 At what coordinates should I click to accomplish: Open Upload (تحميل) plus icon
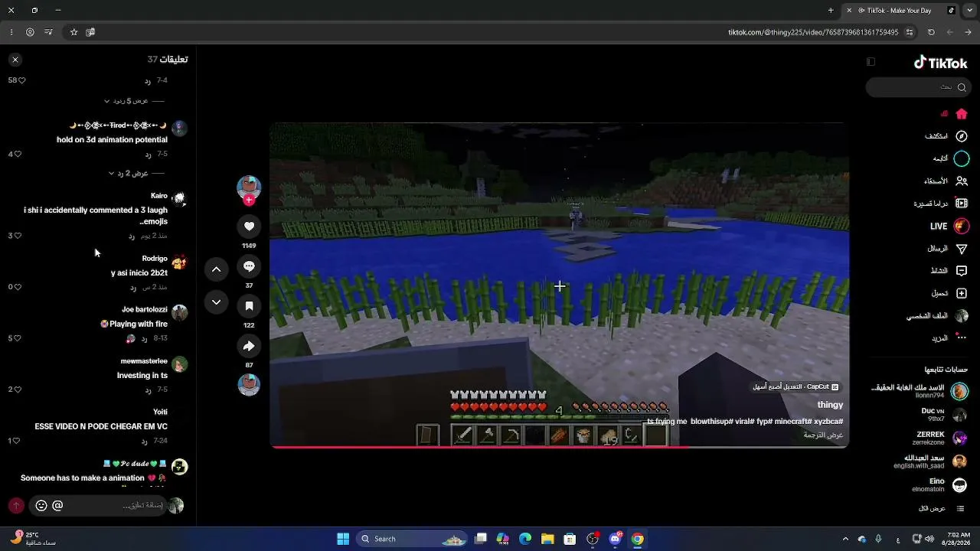pyautogui.click(x=962, y=293)
